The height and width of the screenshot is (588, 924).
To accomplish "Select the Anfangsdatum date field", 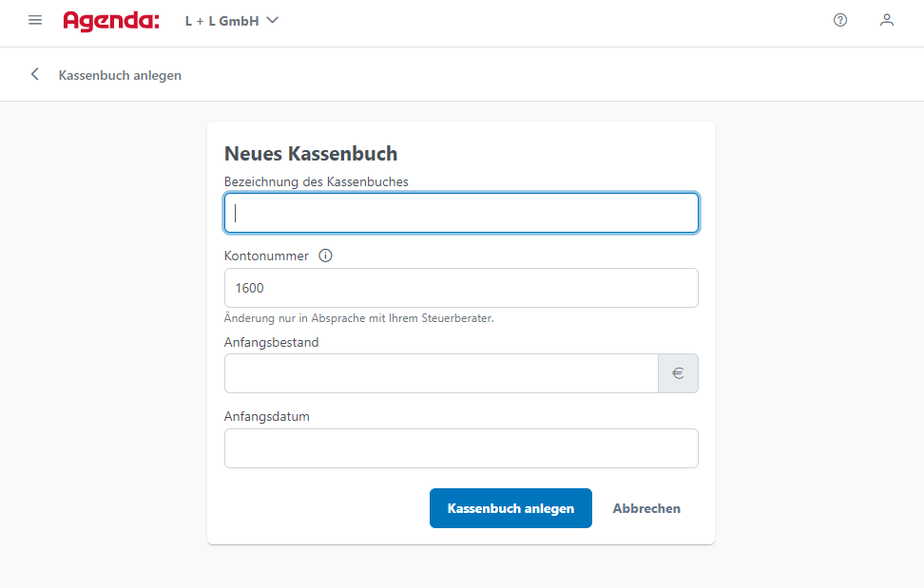I will pyautogui.click(x=461, y=448).
